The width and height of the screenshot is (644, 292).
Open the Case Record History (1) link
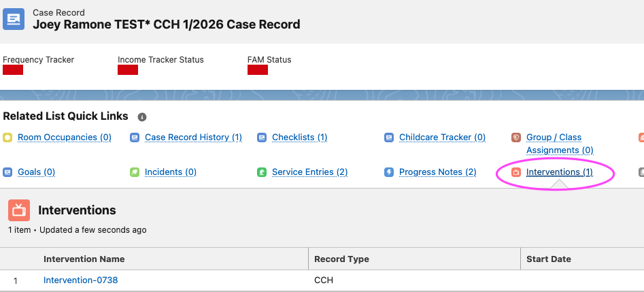pos(193,137)
